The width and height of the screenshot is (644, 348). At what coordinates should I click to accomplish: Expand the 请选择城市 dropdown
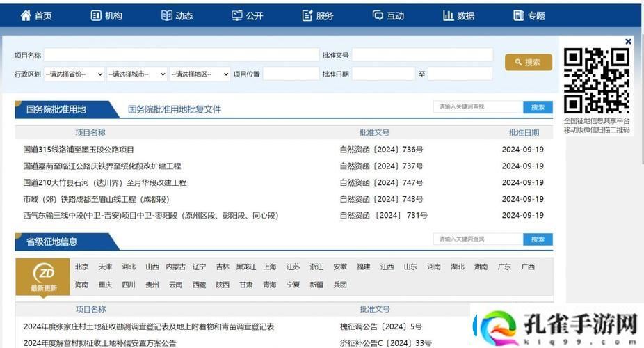click(137, 74)
